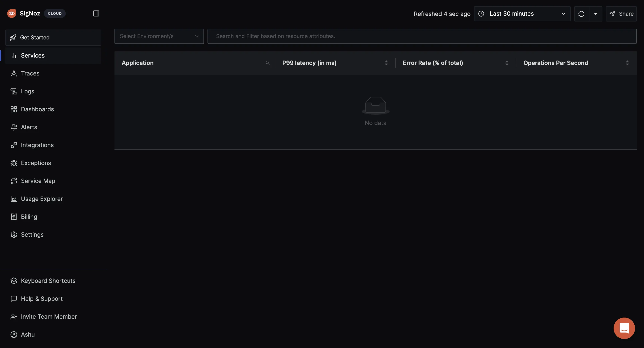Go to Traces in sidebar
Viewport: 644px width, 348px height.
30,73
